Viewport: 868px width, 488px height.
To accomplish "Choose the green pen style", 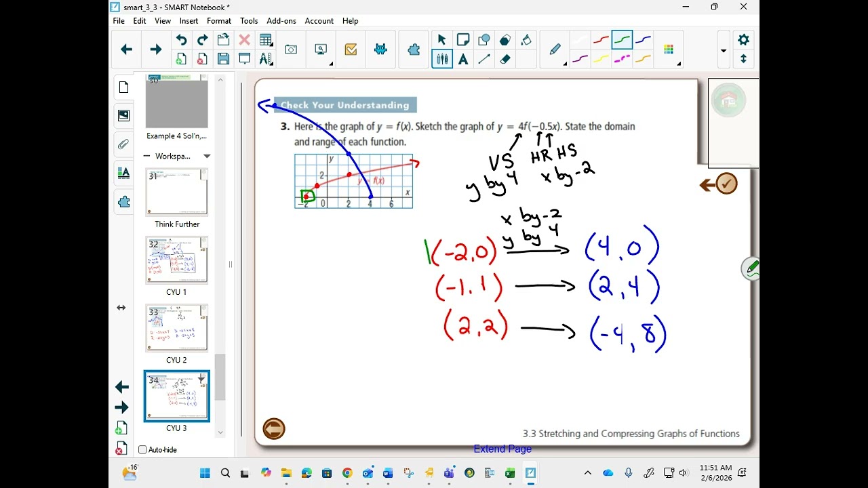I will tap(623, 40).
